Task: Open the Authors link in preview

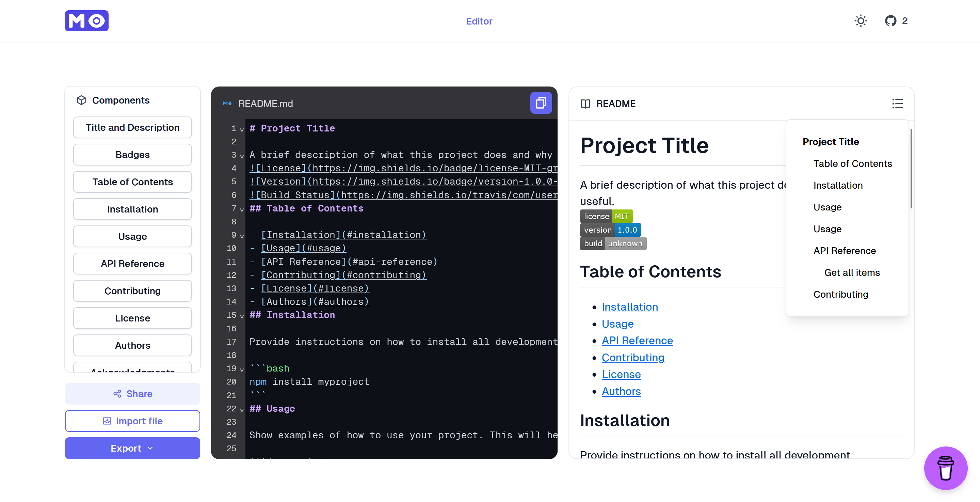Action: coord(621,391)
